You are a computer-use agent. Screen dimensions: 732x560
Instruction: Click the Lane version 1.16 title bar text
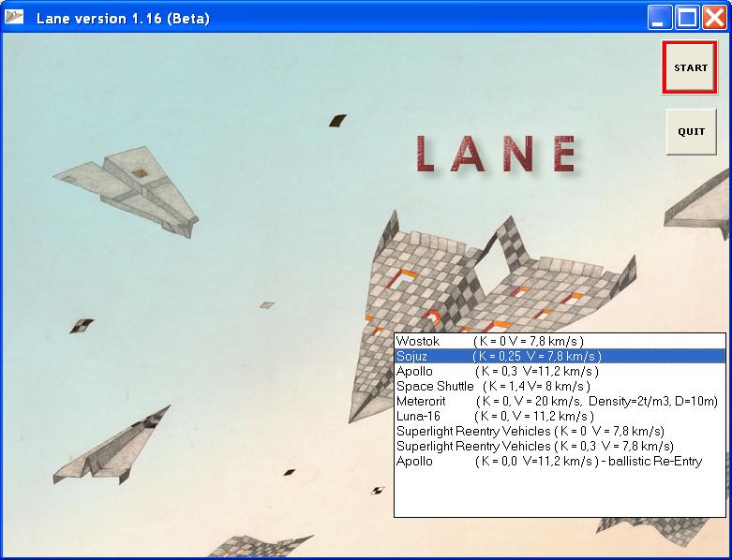pos(123,19)
